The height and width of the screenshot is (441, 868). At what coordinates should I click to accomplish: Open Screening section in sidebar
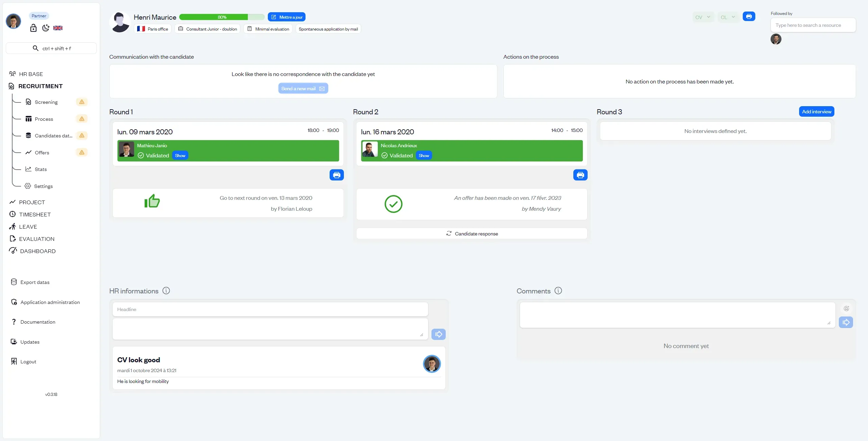click(x=46, y=102)
